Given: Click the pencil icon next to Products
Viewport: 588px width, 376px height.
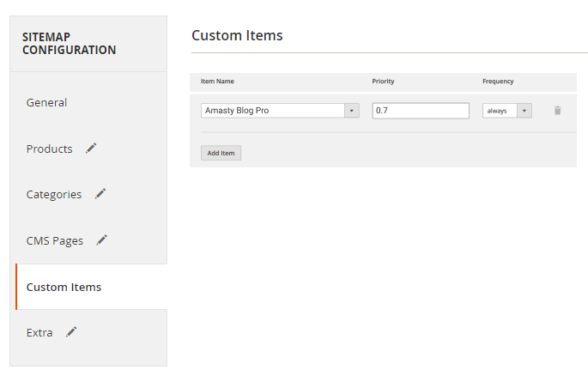Looking at the screenshot, I should (x=91, y=148).
